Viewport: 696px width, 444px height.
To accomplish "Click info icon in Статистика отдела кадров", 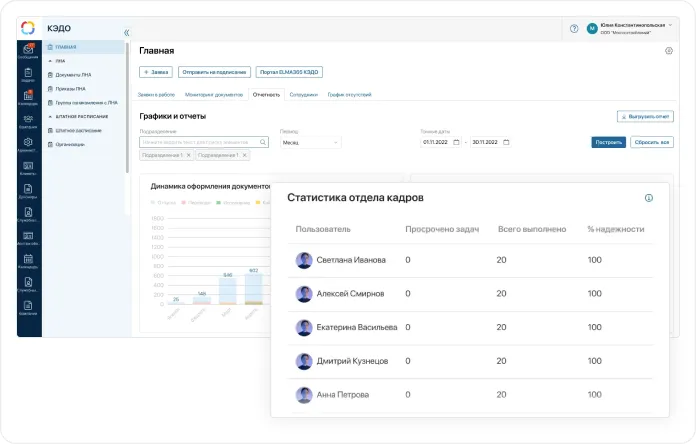I will click(648, 198).
